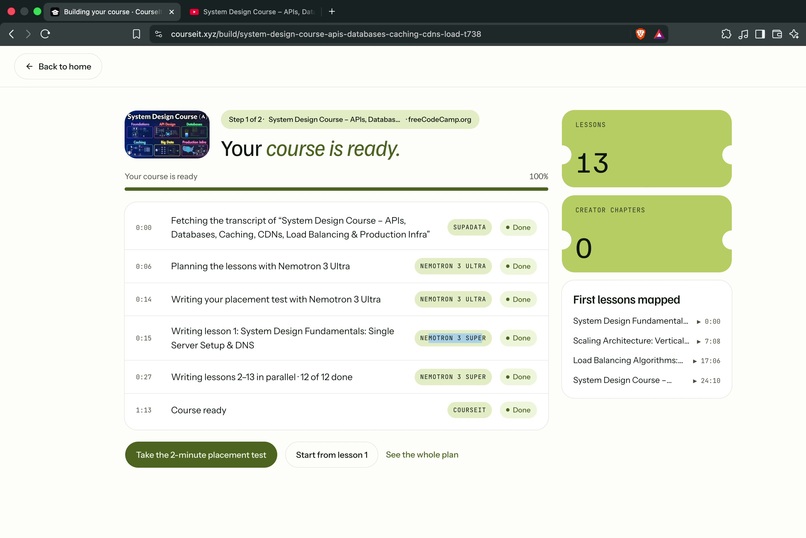Image resolution: width=806 pixels, height=538 pixels.
Task: Click the SUPADATA badge
Action: (469, 227)
